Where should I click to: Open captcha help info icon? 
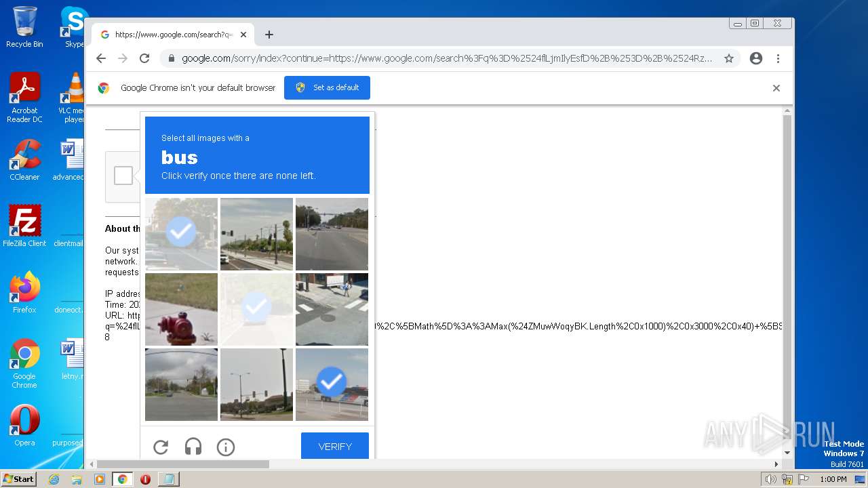pyautogui.click(x=226, y=447)
